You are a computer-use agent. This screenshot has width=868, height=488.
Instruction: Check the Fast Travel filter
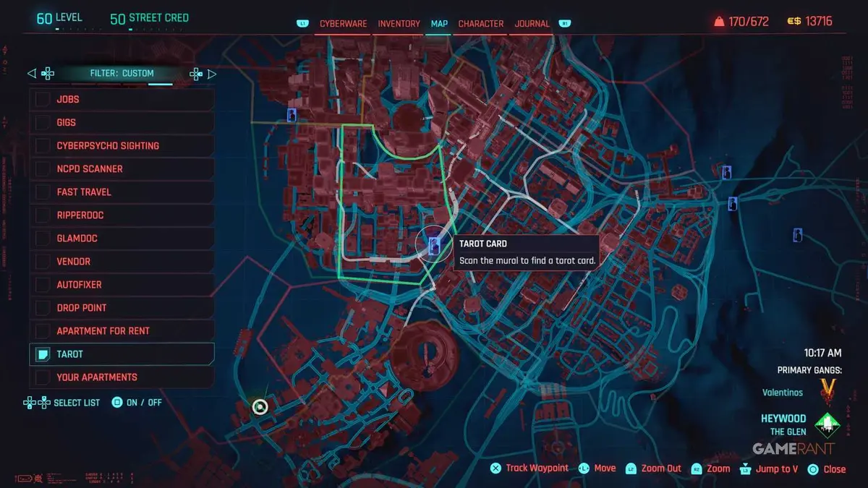click(x=43, y=192)
